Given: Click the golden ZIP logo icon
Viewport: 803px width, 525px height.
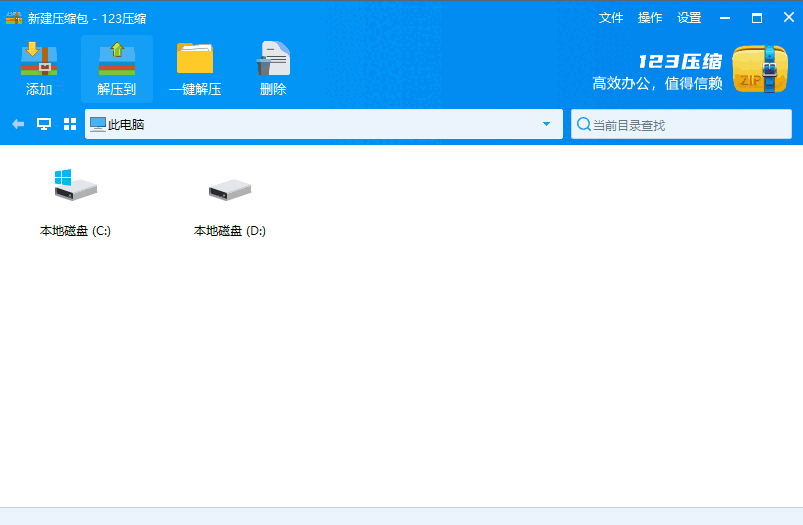Looking at the screenshot, I should click(760, 69).
